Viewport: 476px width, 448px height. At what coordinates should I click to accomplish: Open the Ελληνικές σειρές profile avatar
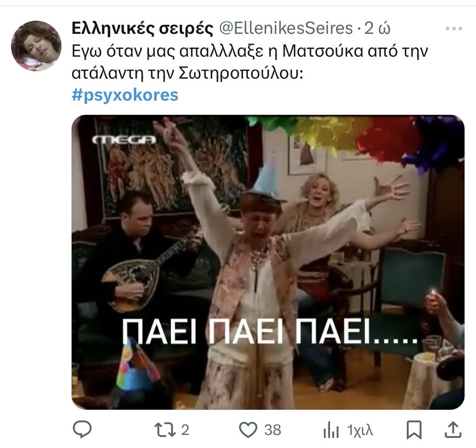(x=36, y=46)
